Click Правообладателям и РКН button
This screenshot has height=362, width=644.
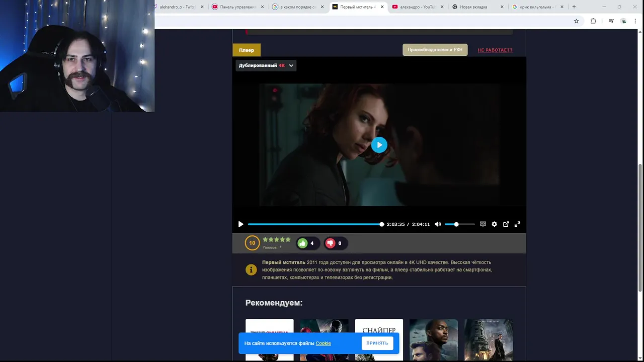[x=435, y=50]
